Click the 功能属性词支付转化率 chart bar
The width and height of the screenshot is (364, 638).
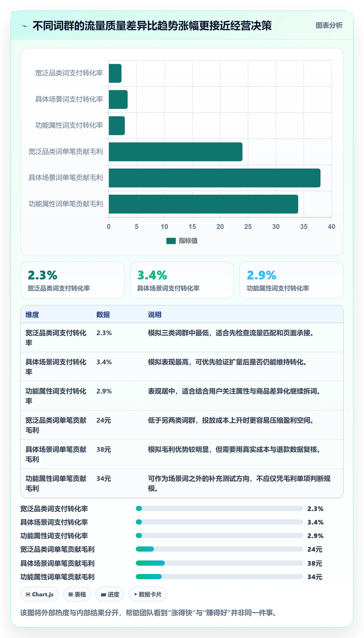[x=117, y=126]
